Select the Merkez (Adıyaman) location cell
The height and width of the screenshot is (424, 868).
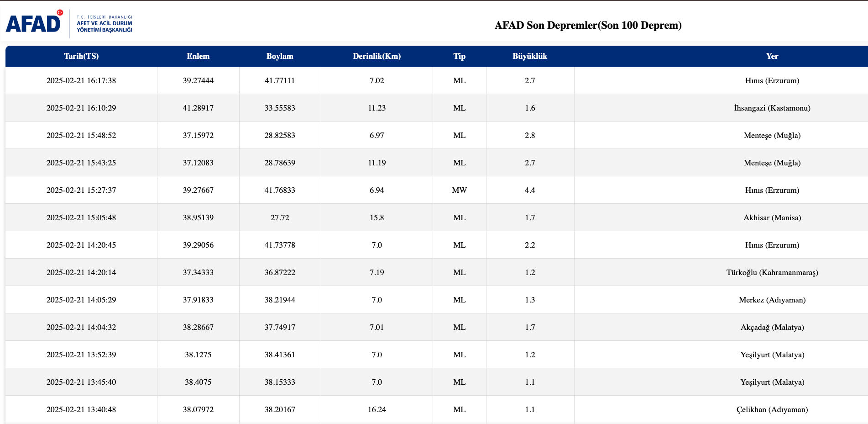[772, 300]
